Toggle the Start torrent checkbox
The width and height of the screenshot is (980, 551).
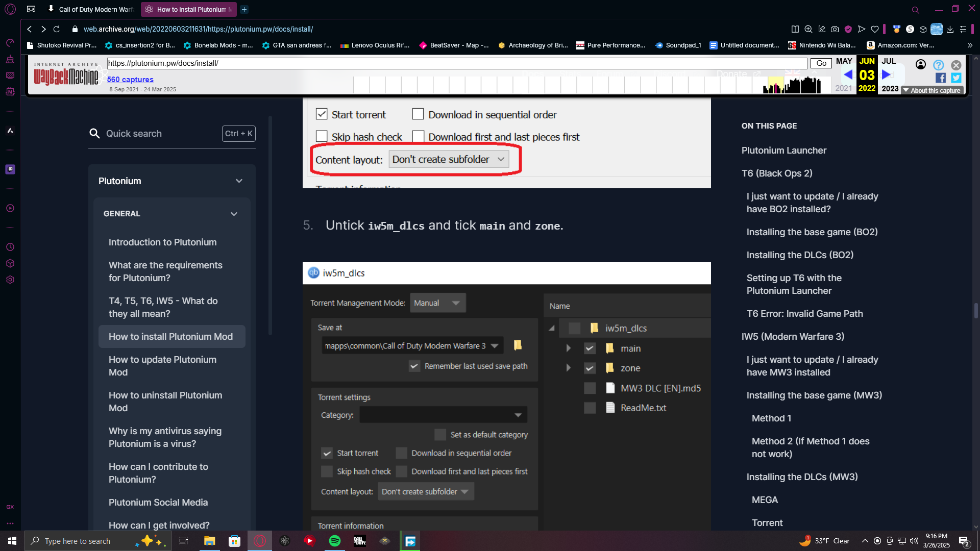(x=322, y=114)
